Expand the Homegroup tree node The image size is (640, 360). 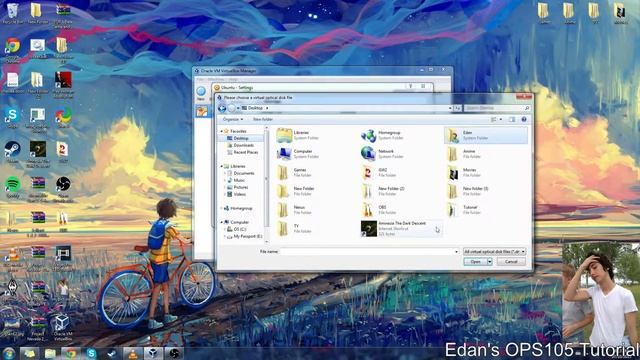(222, 208)
